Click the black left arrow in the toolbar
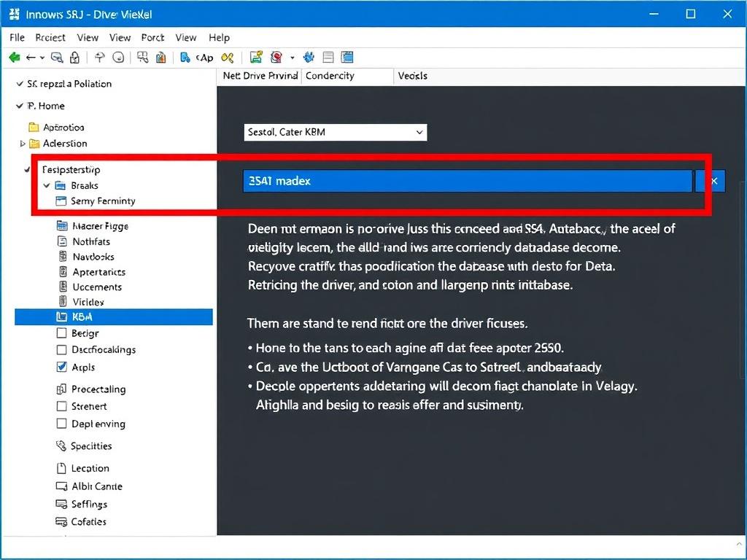The image size is (747, 560). click(x=31, y=58)
